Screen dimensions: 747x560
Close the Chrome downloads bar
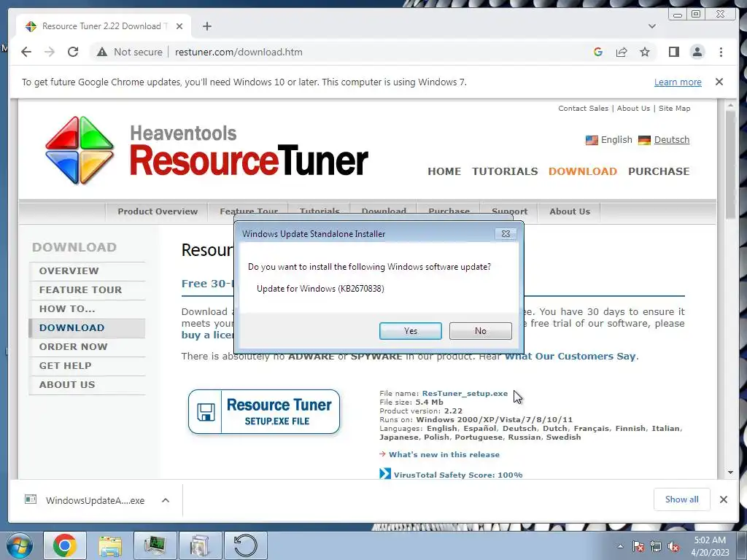click(x=723, y=499)
